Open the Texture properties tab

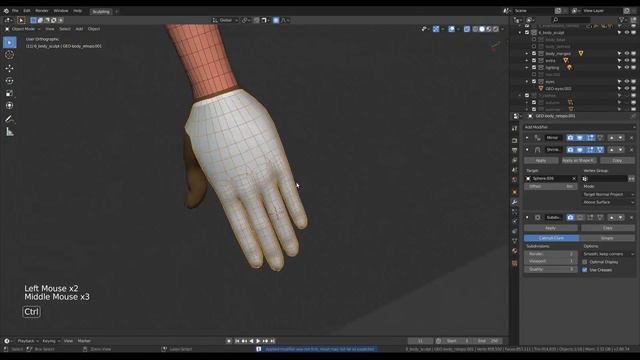click(515, 263)
